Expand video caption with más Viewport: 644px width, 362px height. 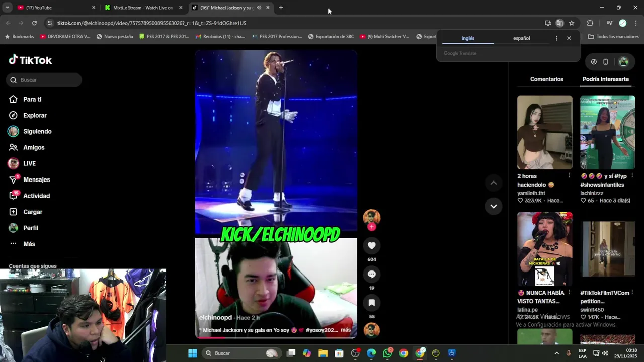tap(346, 330)
